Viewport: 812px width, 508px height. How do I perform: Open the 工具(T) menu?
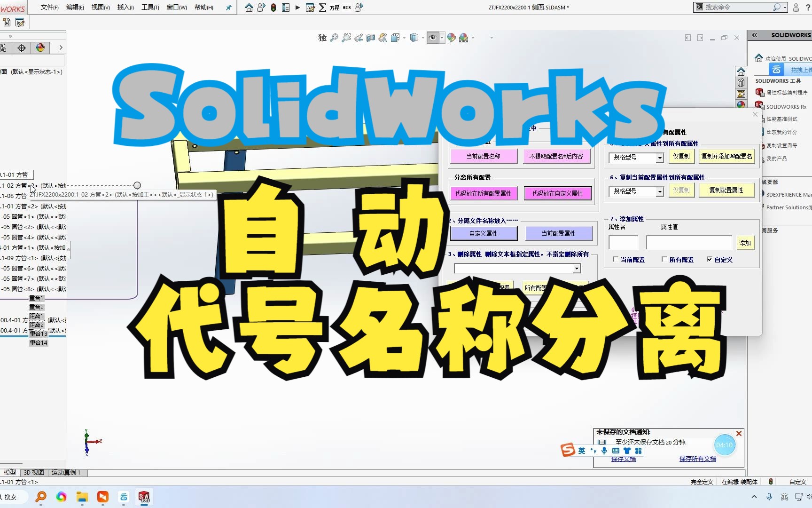tap(150, 8)
